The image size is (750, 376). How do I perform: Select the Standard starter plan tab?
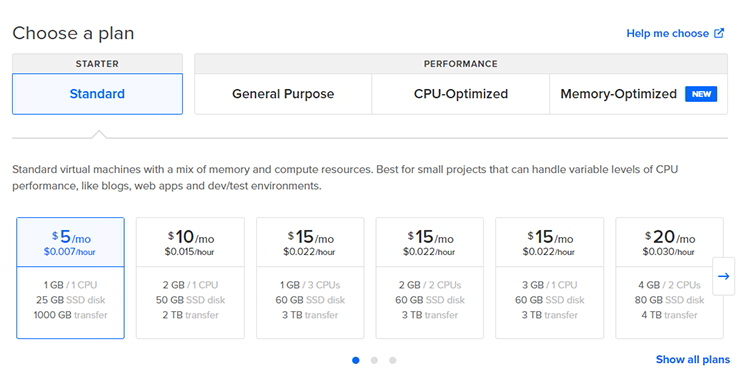click(x=98, y=94)
